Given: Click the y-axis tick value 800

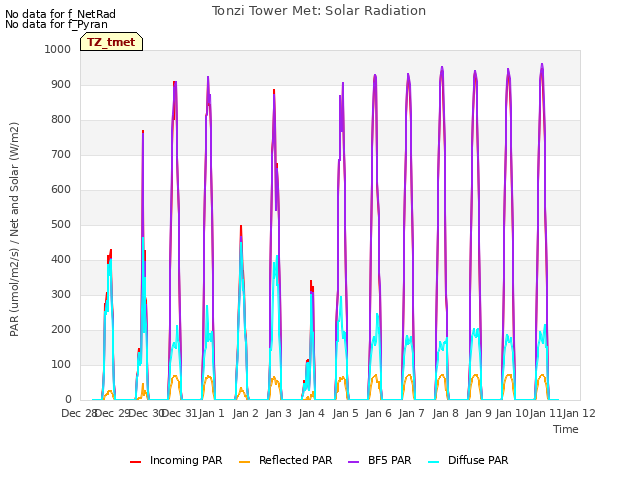Looking at the screenshot, I should [x=61, y=120].
